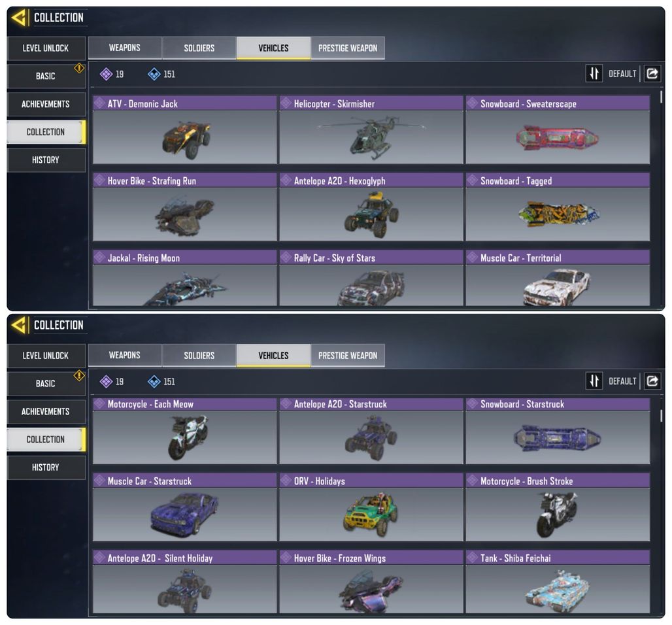Click the top panel's vertical scrollbar

click(x=661, y=97)
